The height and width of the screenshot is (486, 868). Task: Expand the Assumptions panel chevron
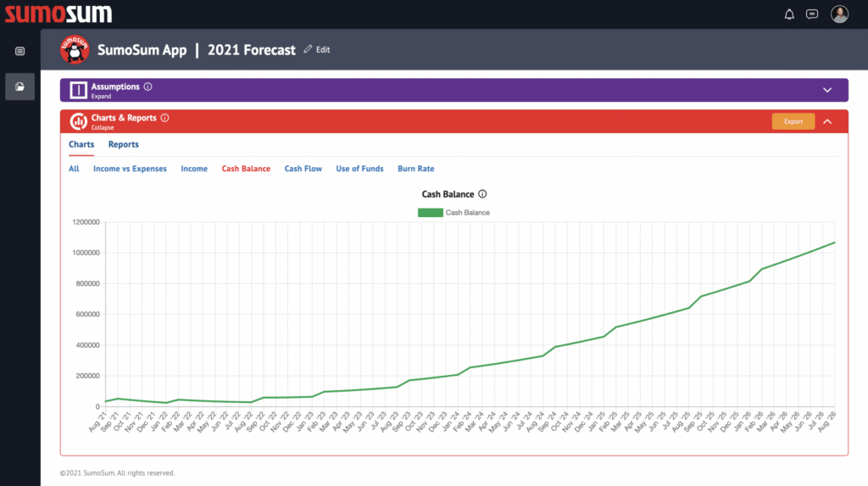click(828, 90)
